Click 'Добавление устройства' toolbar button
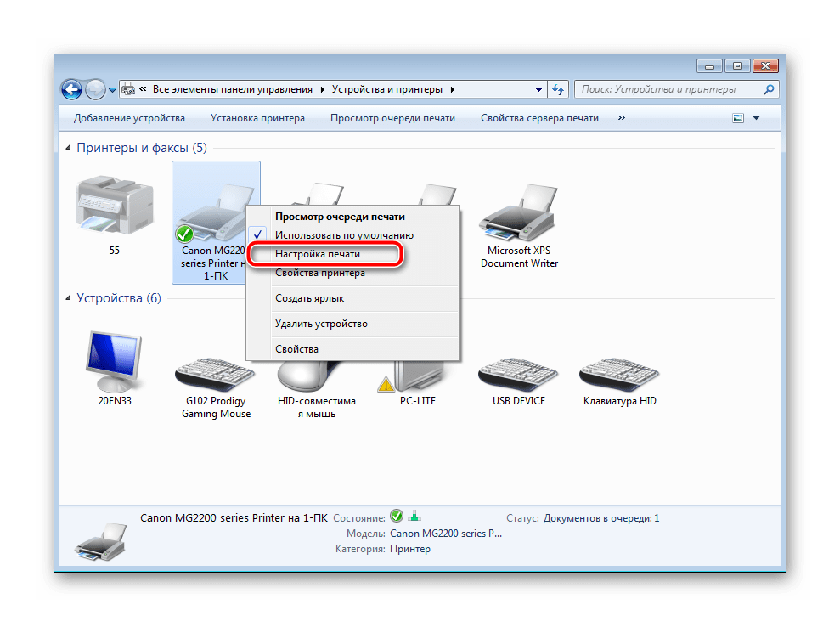This screenshot has width=840, height=627. tap(129, 118)
